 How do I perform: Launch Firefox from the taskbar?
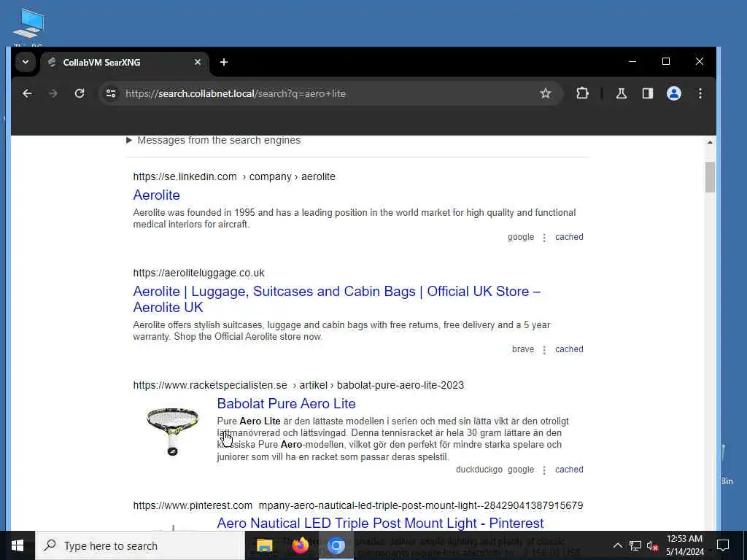pyautogui.click(x=300, y=545)
